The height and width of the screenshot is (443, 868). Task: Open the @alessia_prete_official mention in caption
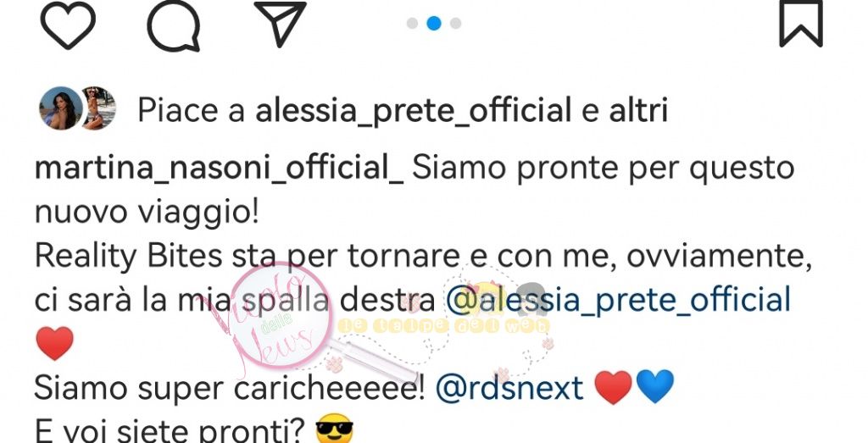(x=618, y=302)
